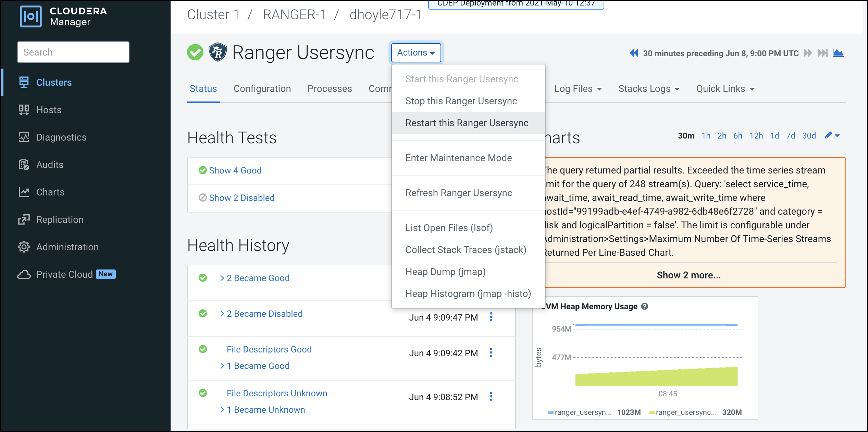Open the Log Files dropdown
The height and width of the screenshot is (432, 868).
(x=578, y=89)
